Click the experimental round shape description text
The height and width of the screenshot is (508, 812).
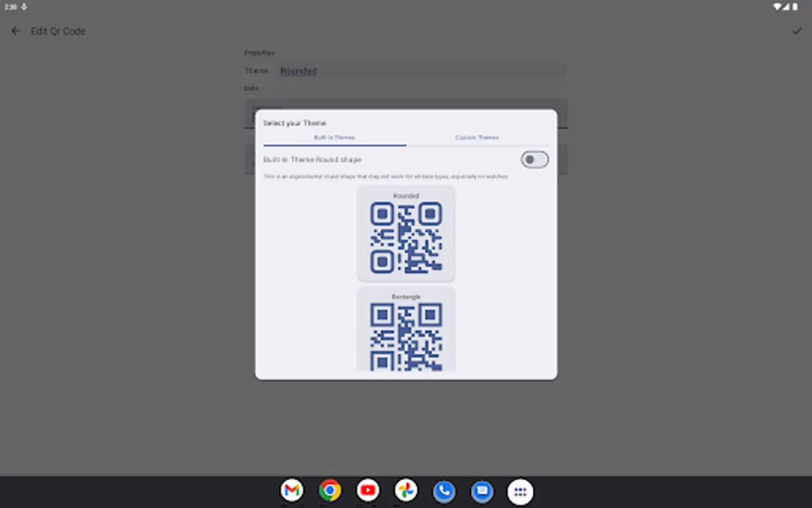pos(385,177)
